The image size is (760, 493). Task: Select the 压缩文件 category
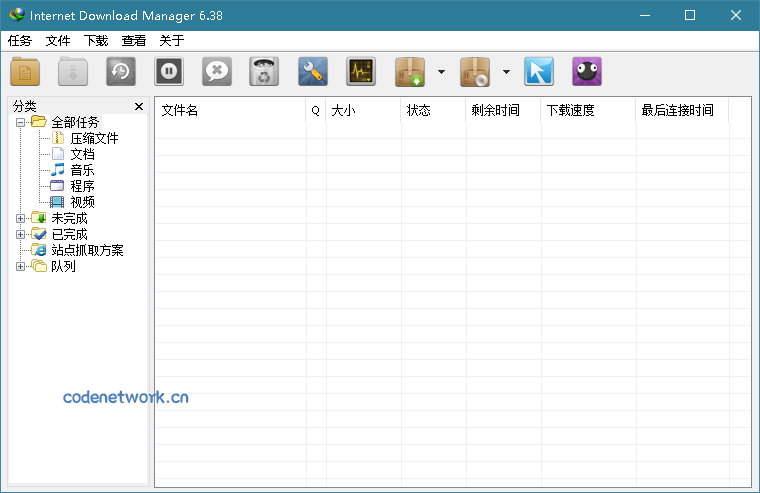(x=94, y=138)
